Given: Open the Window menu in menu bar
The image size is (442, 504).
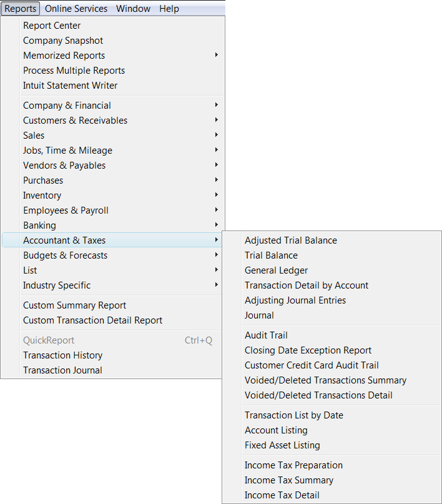Looking at the screenshot, I should (x=133, y=9).
